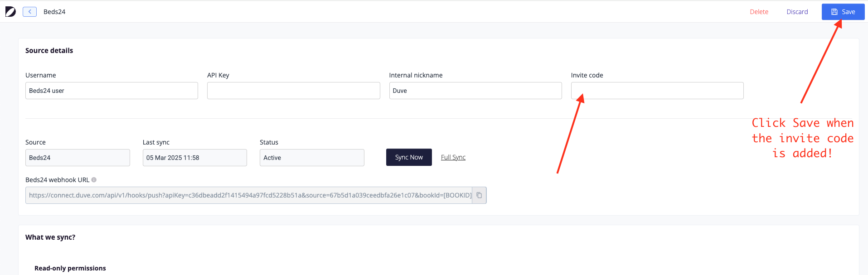Go back using the chevron button
This screenshot has width=868, height=275.
[x=29, y=12]
